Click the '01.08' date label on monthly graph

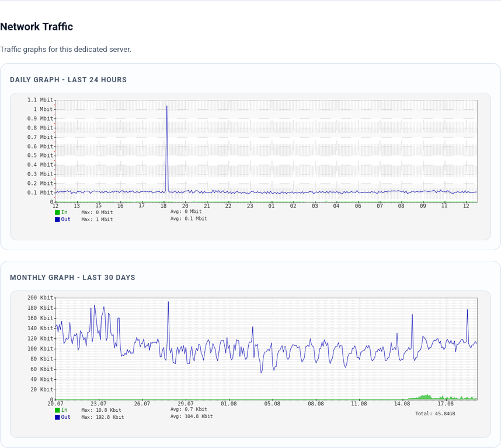(229, 404)
